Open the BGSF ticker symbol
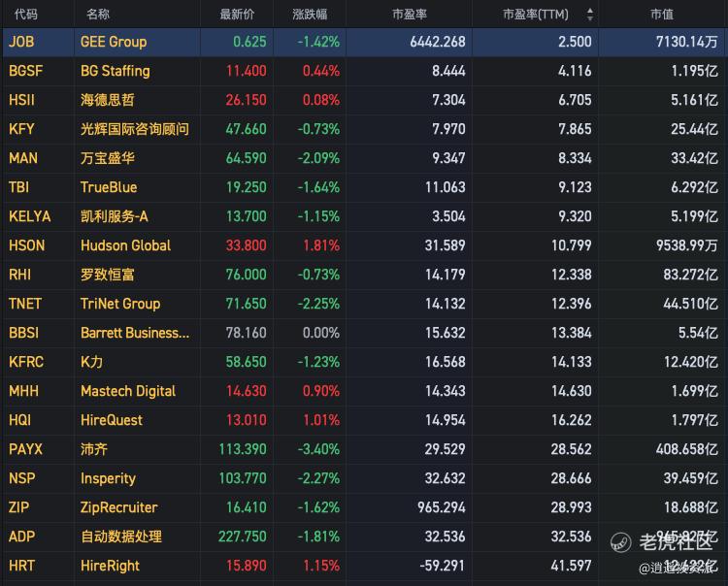The image size is (728, 586). [25, 71]
